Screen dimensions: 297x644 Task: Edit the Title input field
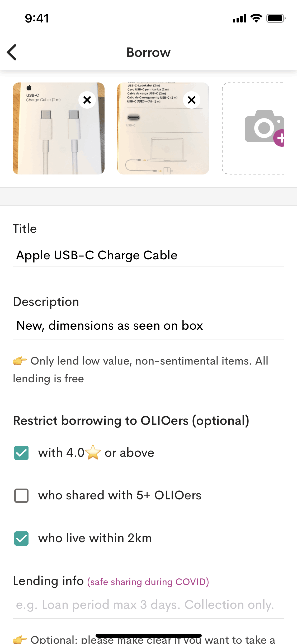coord(148,255)
